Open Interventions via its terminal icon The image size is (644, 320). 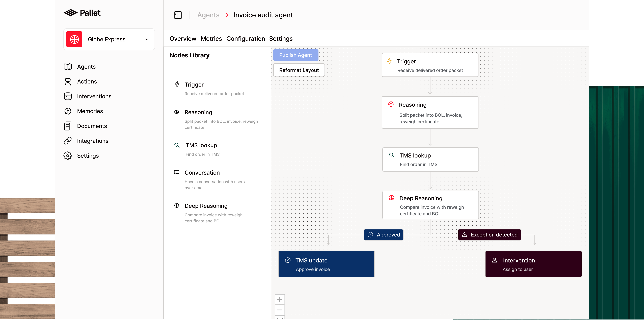coord(68,96)
